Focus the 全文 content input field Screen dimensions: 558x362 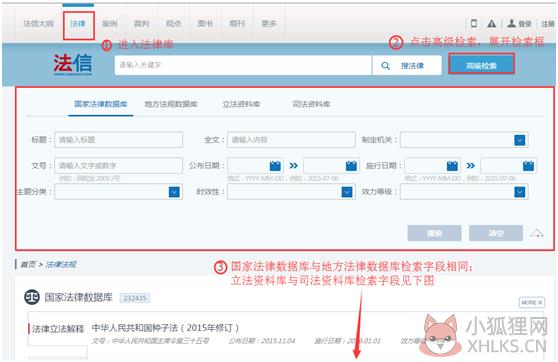click(291, 140)
